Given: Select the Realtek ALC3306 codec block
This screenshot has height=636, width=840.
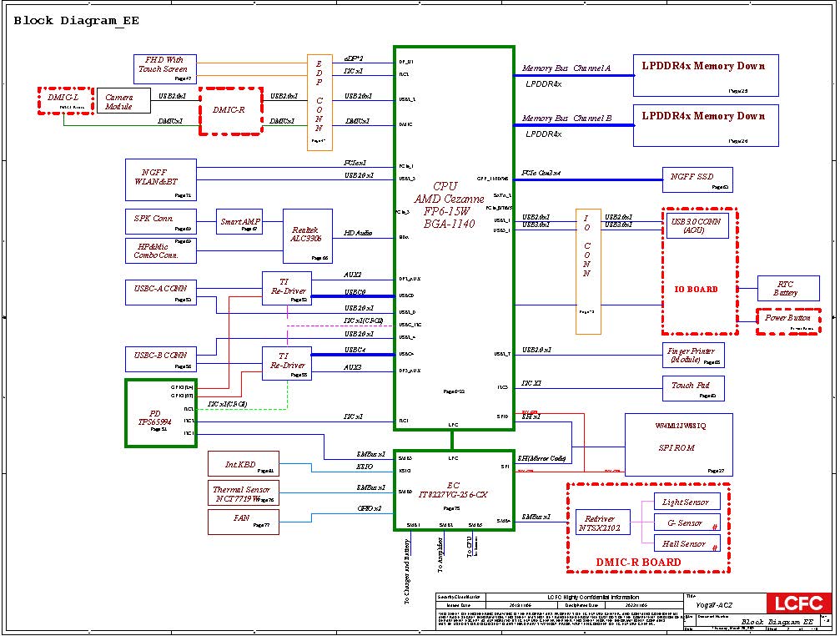Looking at the screenshot, I should pos(308,236).
